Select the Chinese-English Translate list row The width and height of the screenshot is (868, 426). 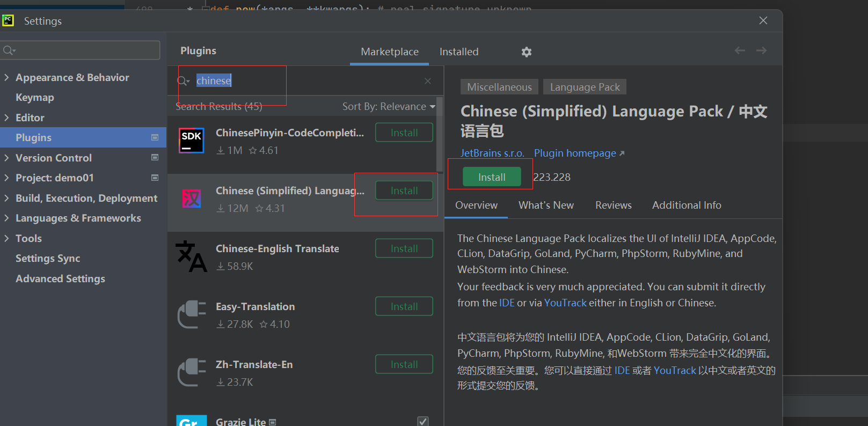(305, 261)
